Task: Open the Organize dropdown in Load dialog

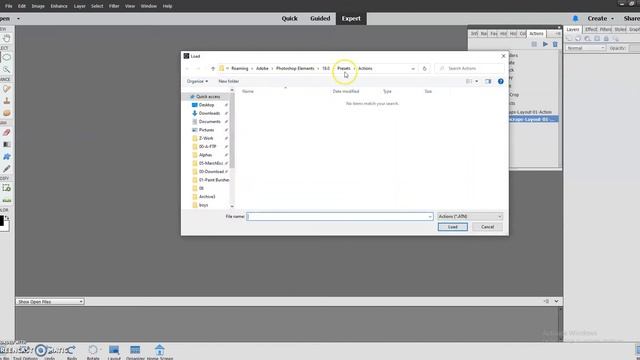Action: (x=197, y=81)
